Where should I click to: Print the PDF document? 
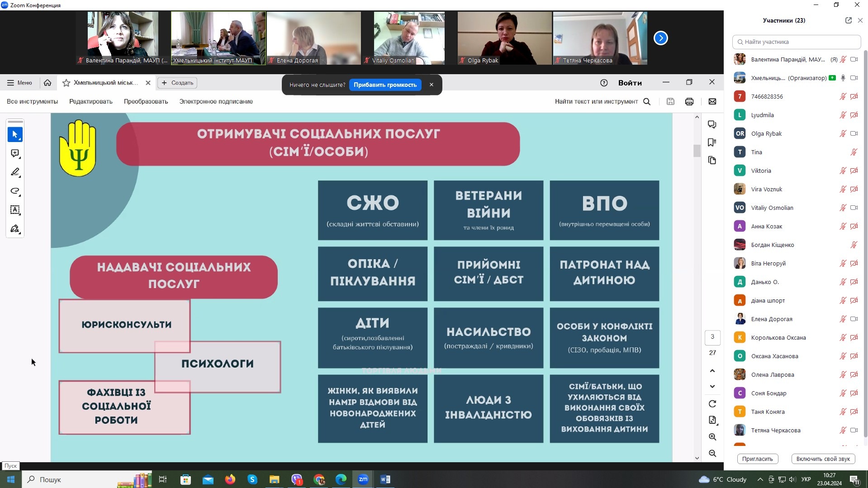(689, 102)
